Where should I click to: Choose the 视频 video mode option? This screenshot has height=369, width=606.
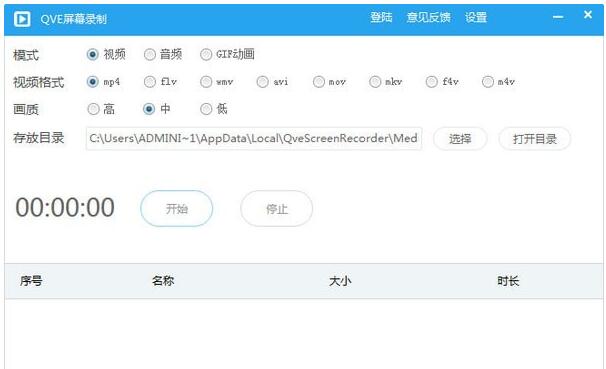click(93, 54)
